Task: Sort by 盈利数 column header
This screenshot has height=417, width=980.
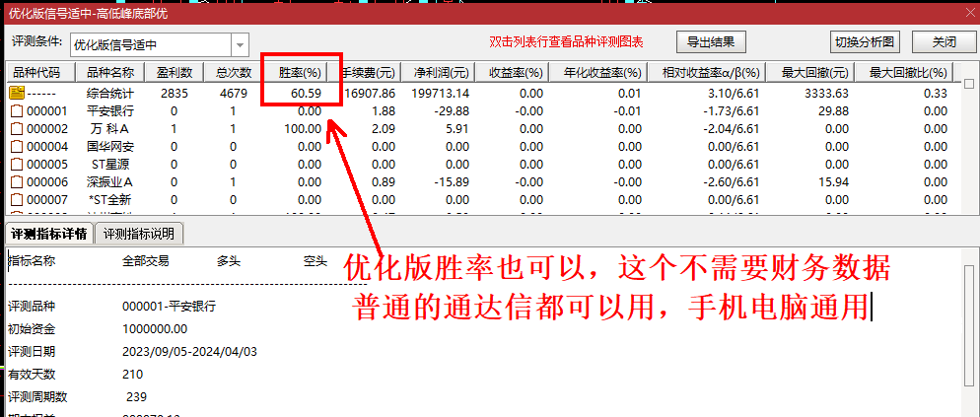Action: coord(174,73)
